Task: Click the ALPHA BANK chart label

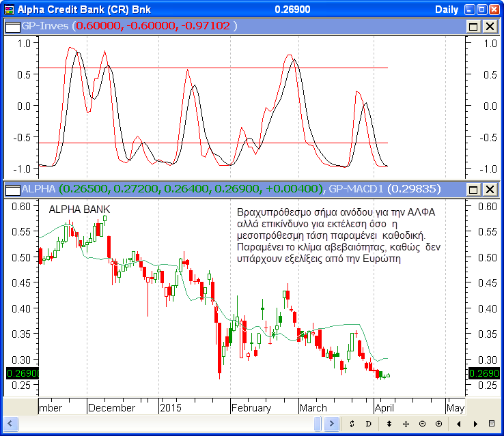Action: pyautogui.click(x=79, y=209)
